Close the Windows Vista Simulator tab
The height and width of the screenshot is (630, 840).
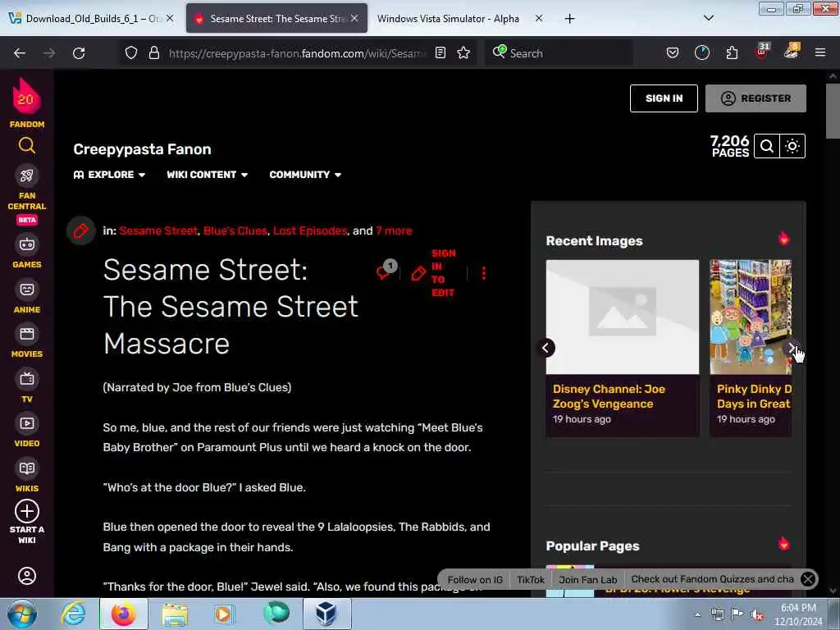point(539,18)
